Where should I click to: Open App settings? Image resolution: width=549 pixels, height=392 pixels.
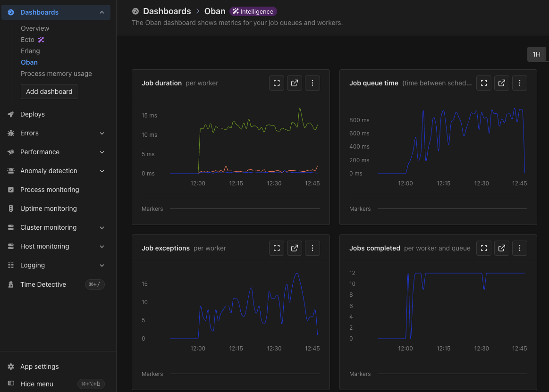tap(40, 367)
